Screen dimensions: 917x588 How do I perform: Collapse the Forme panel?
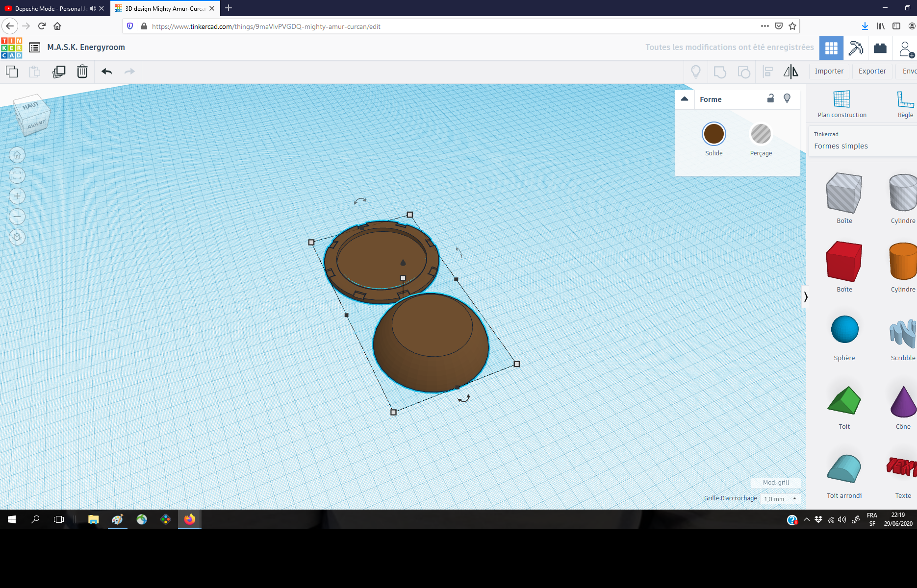(685, 99)
